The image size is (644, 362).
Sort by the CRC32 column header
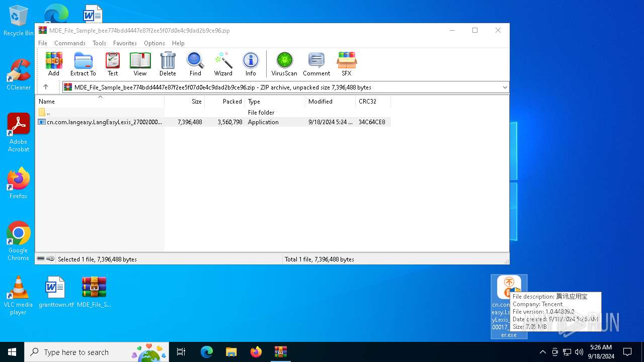[373, 102]
